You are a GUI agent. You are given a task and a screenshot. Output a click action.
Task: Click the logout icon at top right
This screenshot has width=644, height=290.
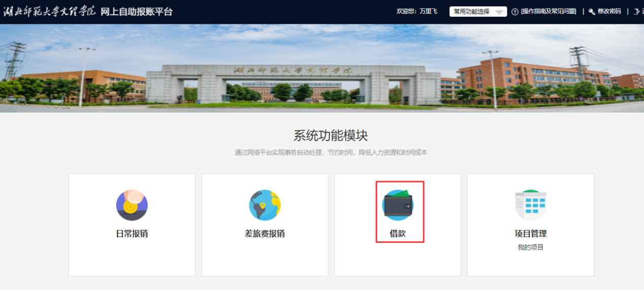coord(636,12)
